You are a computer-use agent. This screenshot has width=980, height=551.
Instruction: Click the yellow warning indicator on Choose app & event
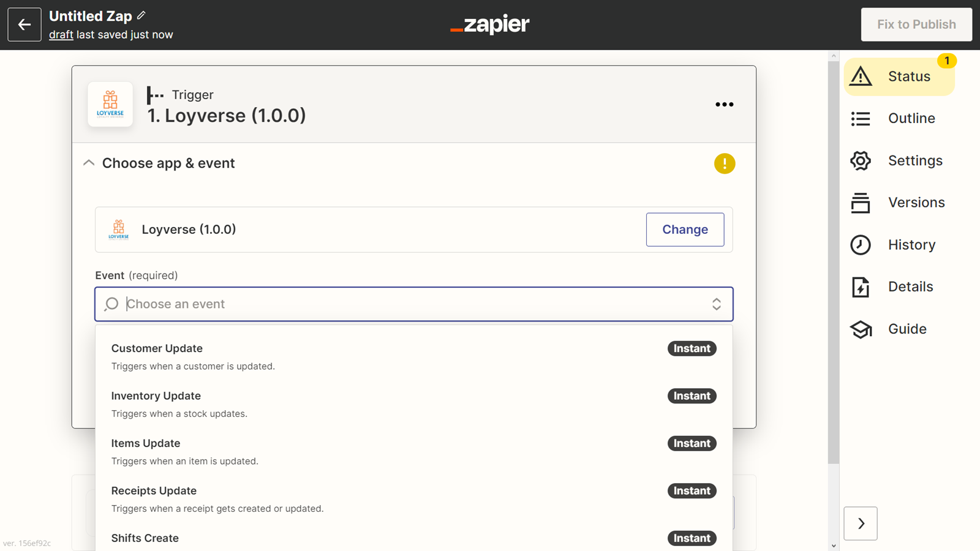[x=725, y=163]
